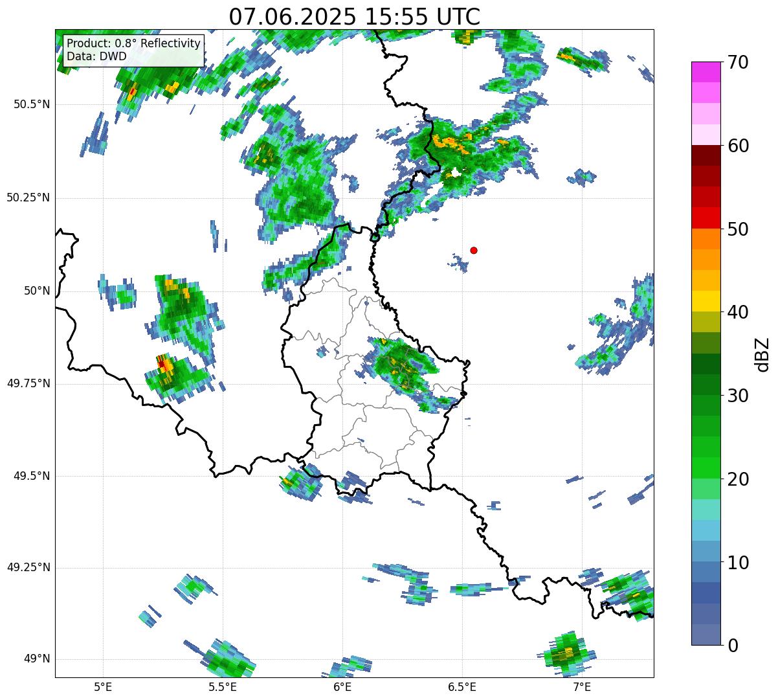Click the colorbar value 70

739,62
